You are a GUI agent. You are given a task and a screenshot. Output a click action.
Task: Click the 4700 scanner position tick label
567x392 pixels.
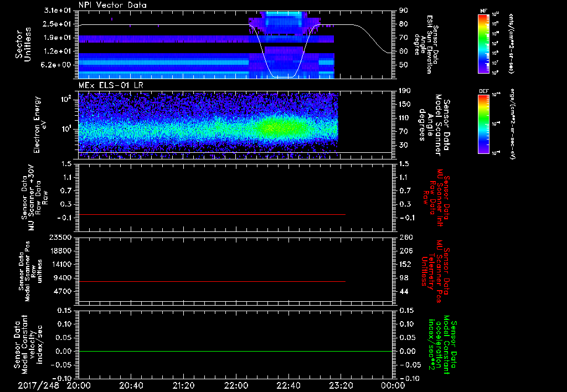63,291
